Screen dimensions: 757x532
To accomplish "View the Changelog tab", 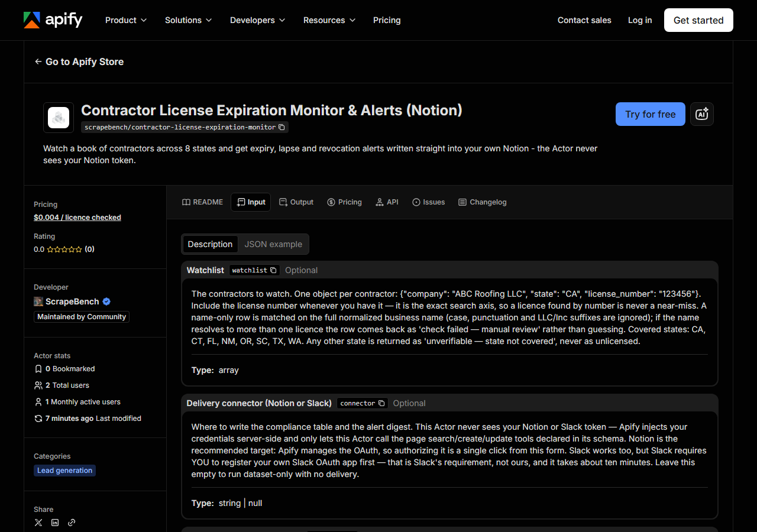I will pos(482,202).
